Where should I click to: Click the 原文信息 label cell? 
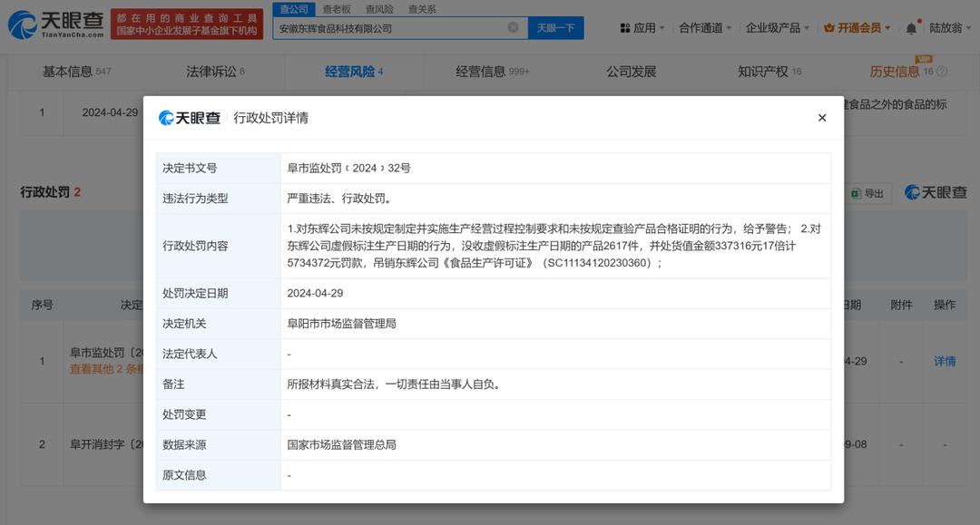pos(218,475)
